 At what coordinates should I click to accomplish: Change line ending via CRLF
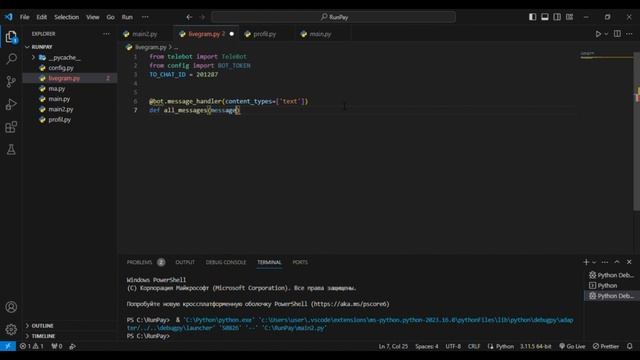[x=474, y=346]
